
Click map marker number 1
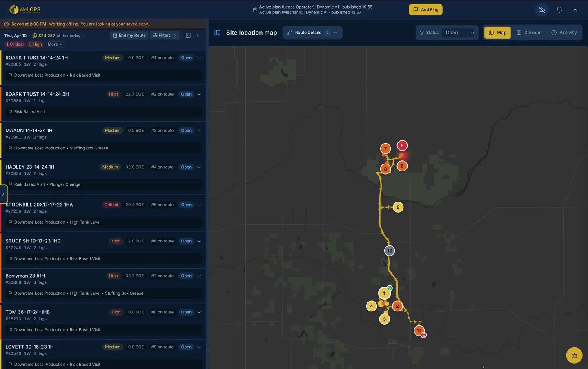pyautogui.click(x=384, y=293)
